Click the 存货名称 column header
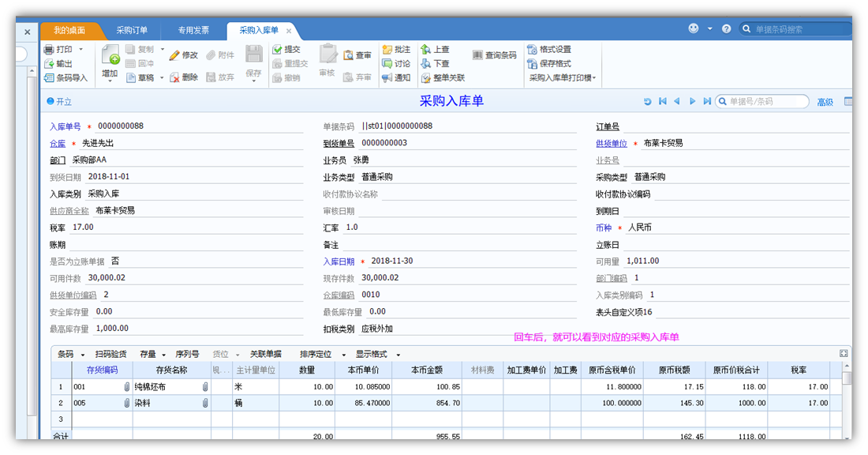 [171, 370]
